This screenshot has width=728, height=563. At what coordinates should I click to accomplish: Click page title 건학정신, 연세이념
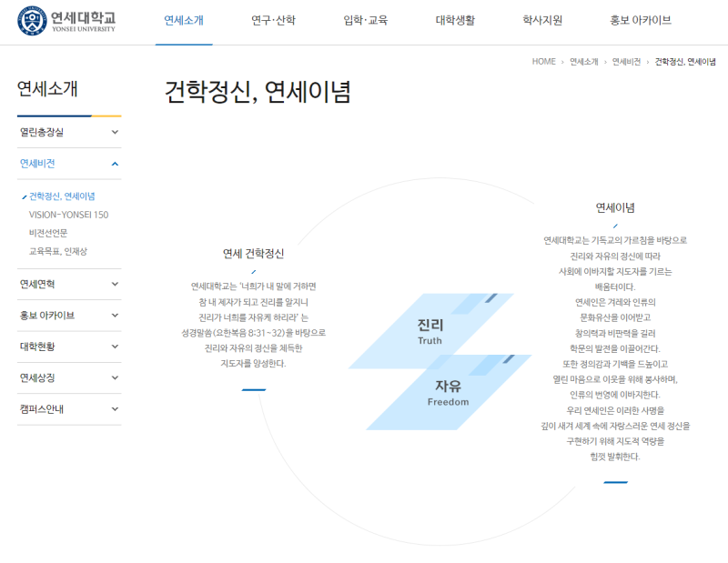258,92
